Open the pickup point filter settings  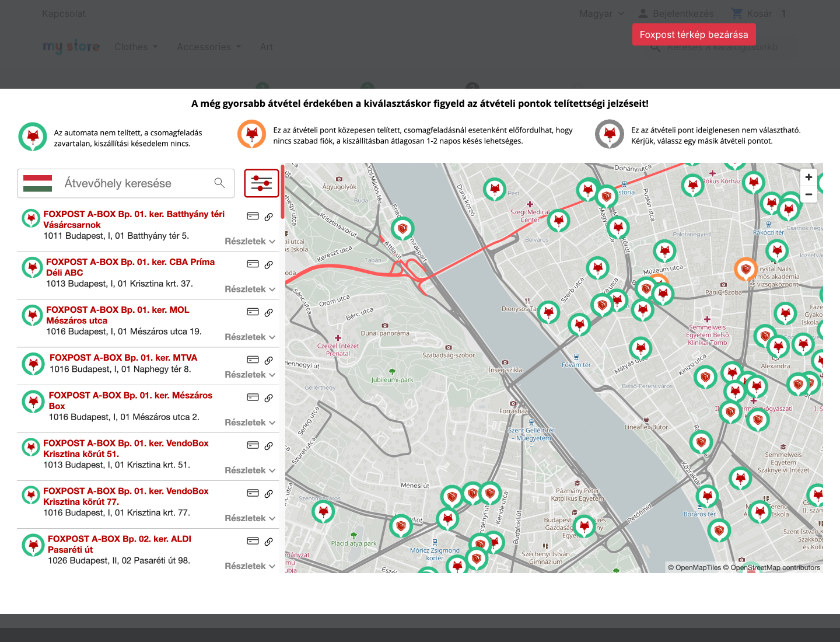[x=261, y=183]
